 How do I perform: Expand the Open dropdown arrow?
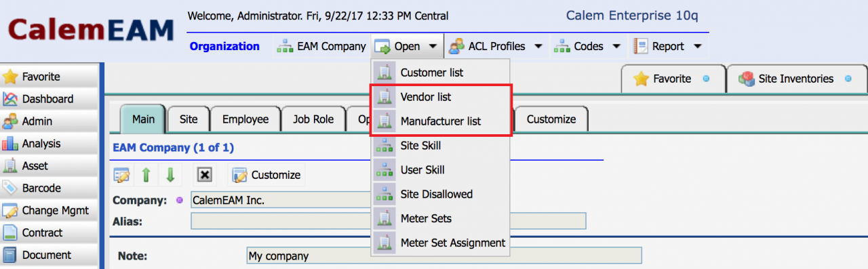[x=433, y=47]
